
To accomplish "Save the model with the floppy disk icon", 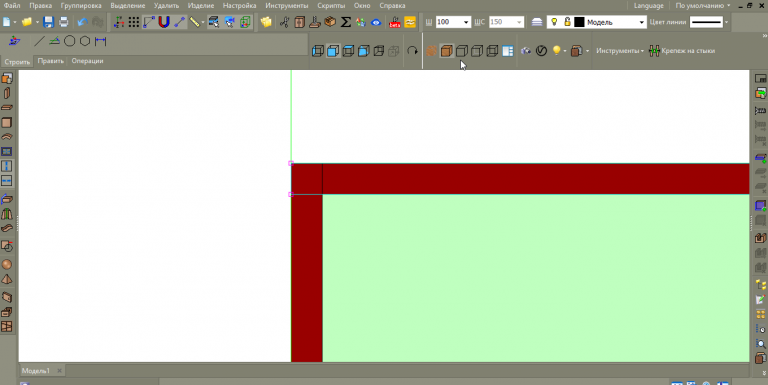I will pos(48,22).
